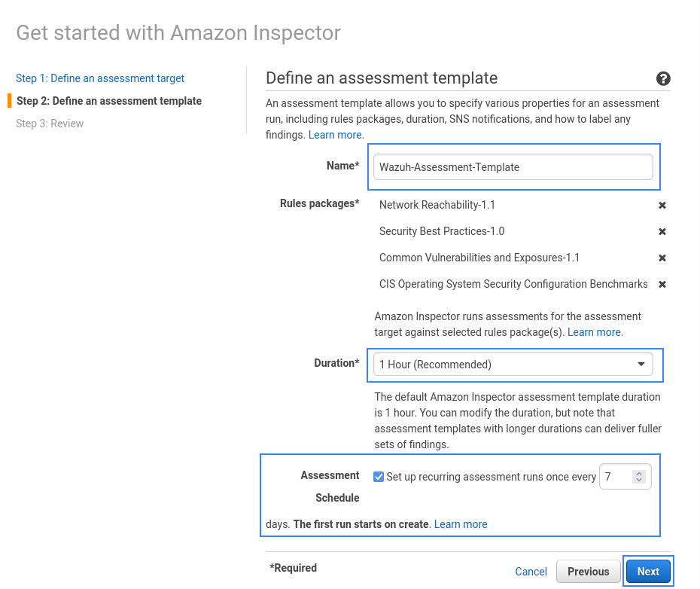Remove Network Reachability-1.1 rules package
Image resolution: width=700 pixels, height=589 pixels.
coord(662,205)
